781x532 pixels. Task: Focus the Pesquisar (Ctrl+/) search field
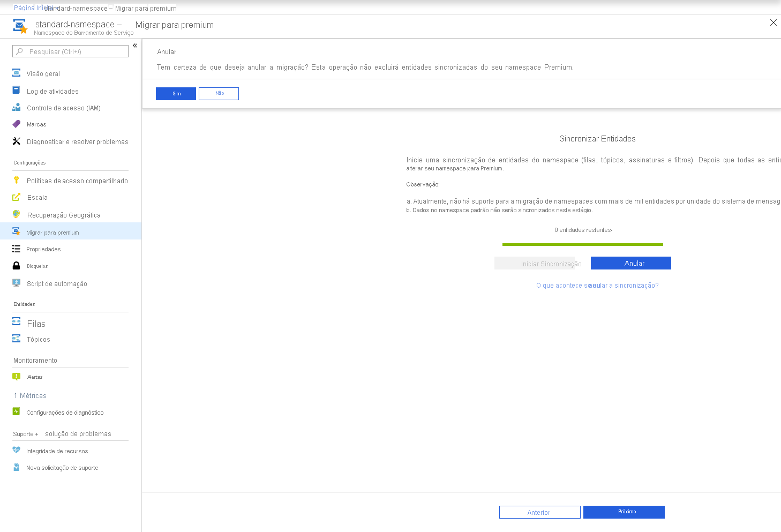point(70,51)
